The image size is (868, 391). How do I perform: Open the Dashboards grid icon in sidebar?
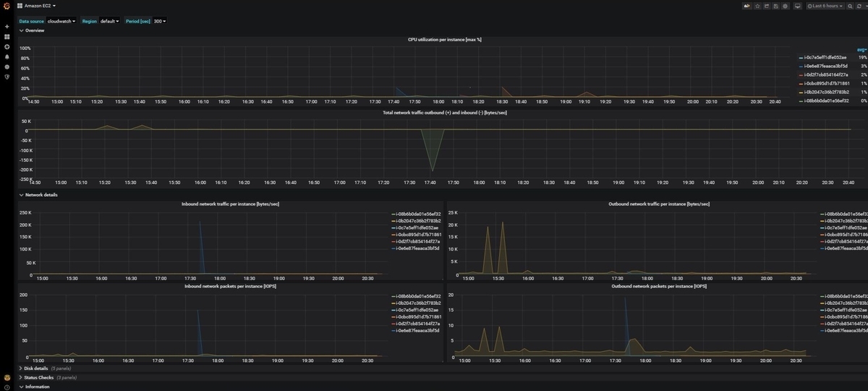tap(7, 36)
